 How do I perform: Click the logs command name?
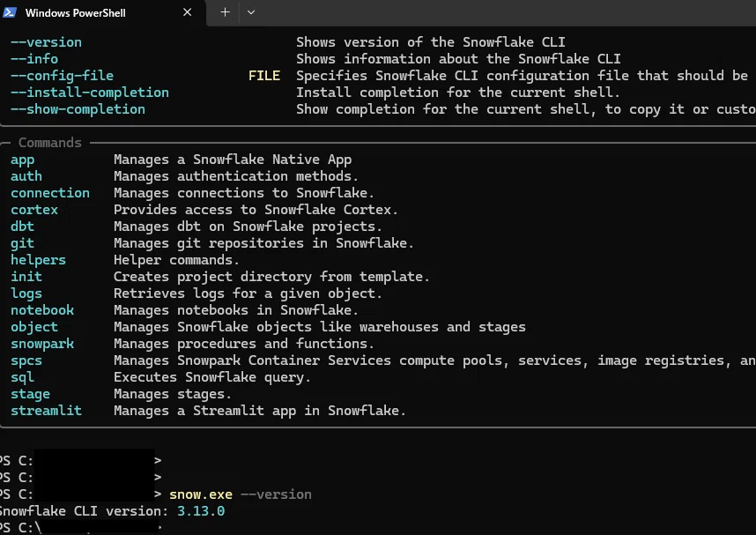click(x=26, y=294)
